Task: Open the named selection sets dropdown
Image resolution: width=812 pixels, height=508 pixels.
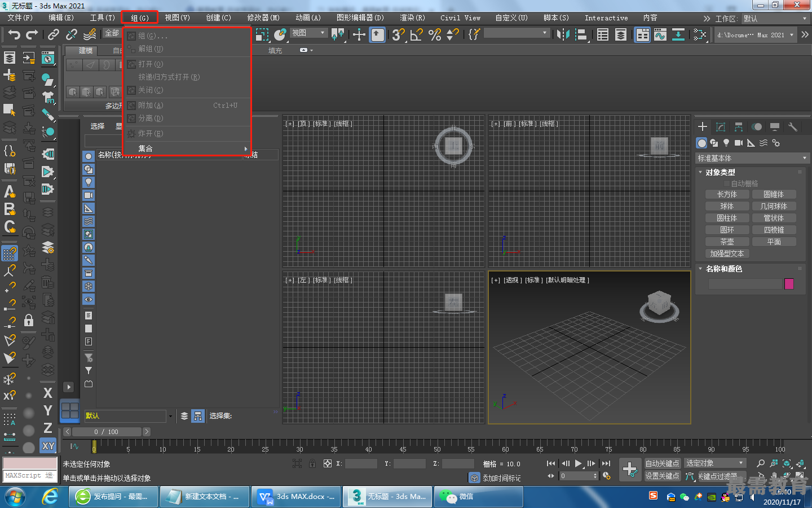Action: [517, 33]
